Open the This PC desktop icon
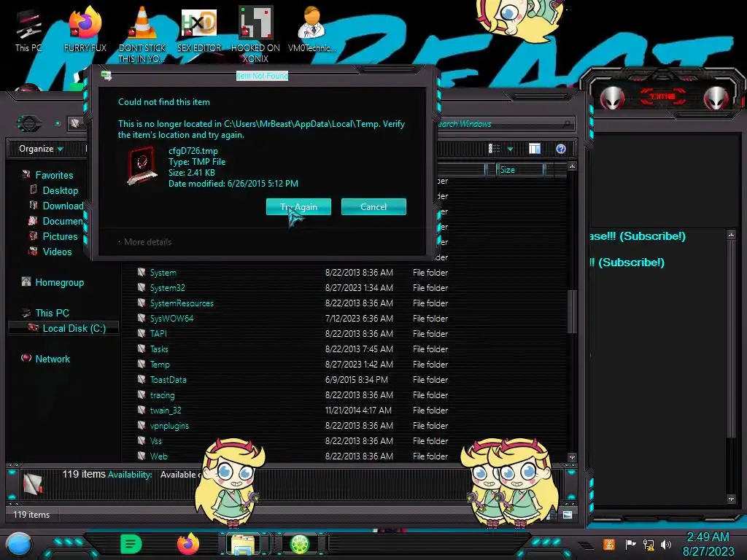747x560 pixels. pyautogui.click(x=28, y=30)
